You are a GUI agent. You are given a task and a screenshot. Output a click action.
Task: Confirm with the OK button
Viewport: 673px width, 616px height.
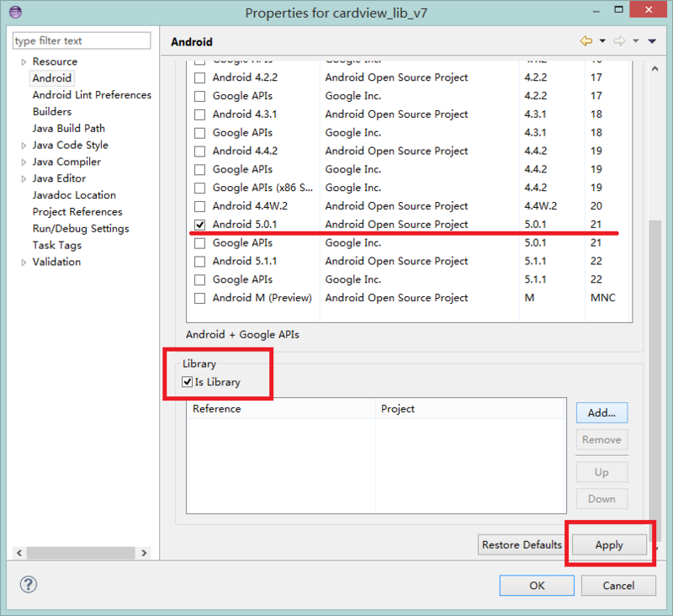click(x=537, y=586)
